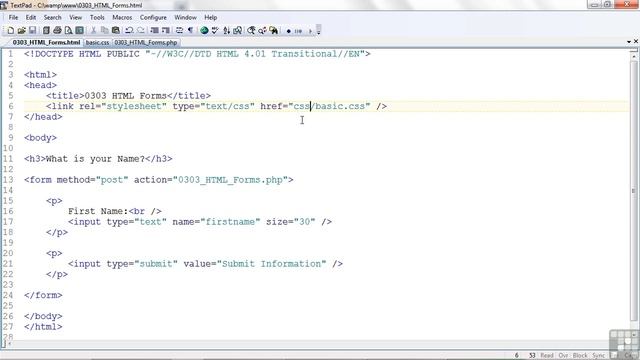Open Find dialog with magnifier icon
640x360 pixels.
pyautogui.click(x=251, y=31)
